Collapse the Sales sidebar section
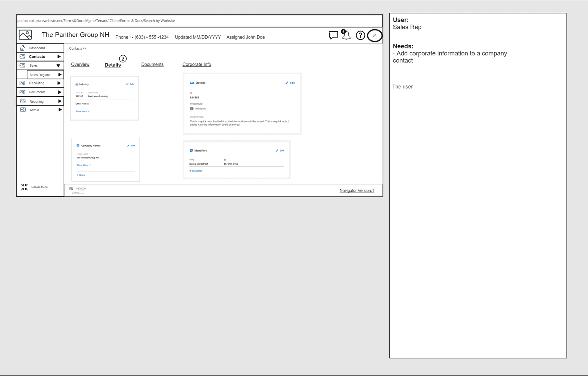The height and width of the screenshot is (376, 588). [58, 66]
